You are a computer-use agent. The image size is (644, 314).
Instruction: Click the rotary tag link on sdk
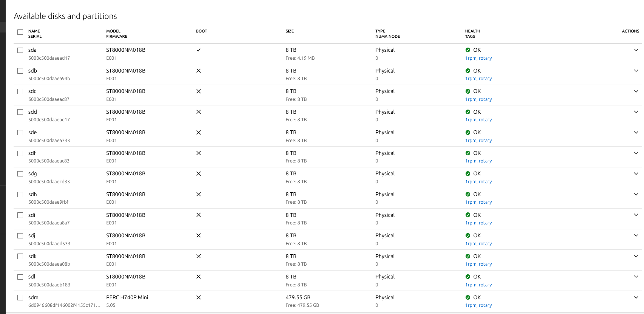pyautogui.click(x=485, y=264)
